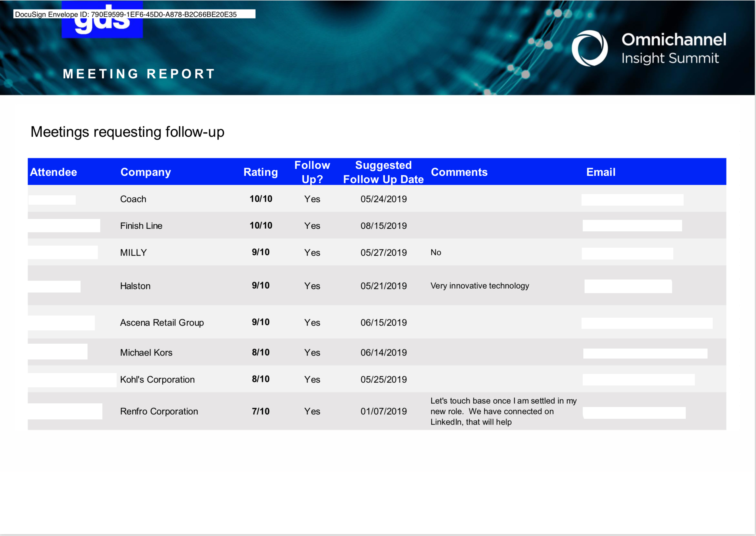Image resolution: width=756 pixels, height=536 pixels.
Task: Click the Rating column header
Action: (260, 172)
